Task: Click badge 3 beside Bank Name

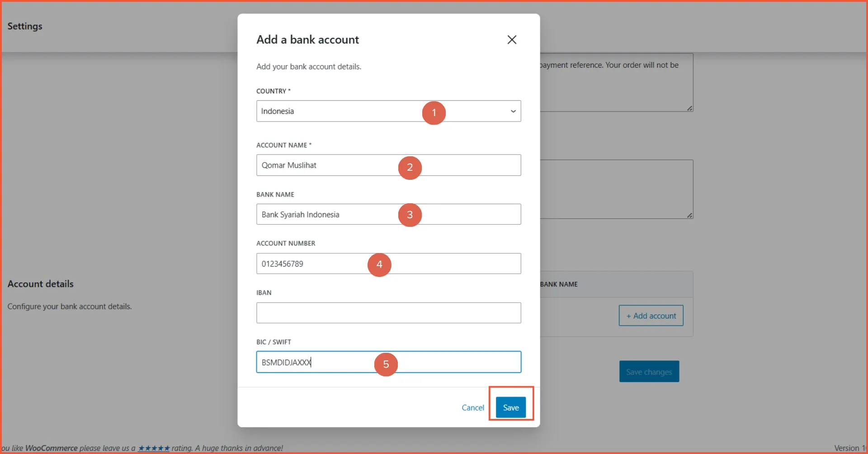Action: pyautogui.click(x=409, y=215)
